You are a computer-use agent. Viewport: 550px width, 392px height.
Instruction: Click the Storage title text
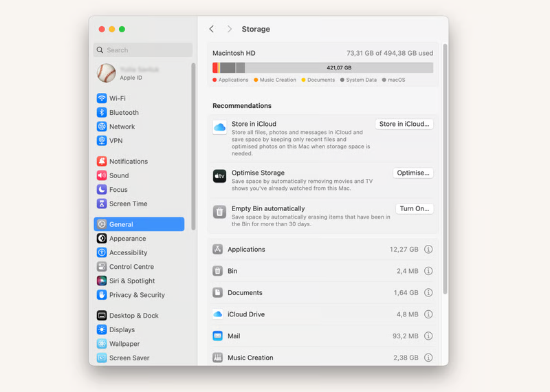click(256, 29)
